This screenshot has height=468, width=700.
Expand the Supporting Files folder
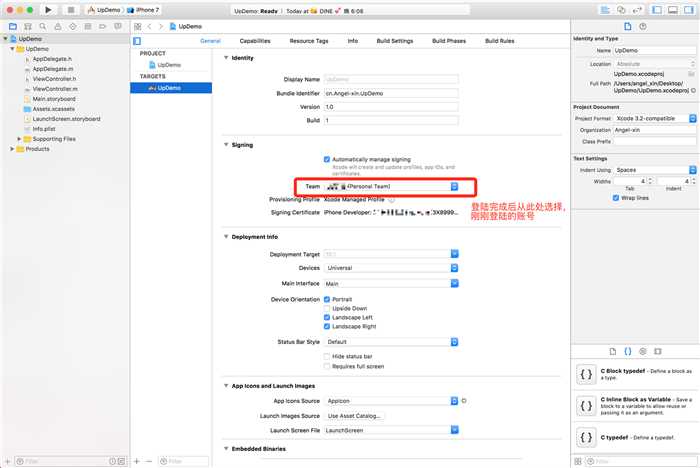19,139
